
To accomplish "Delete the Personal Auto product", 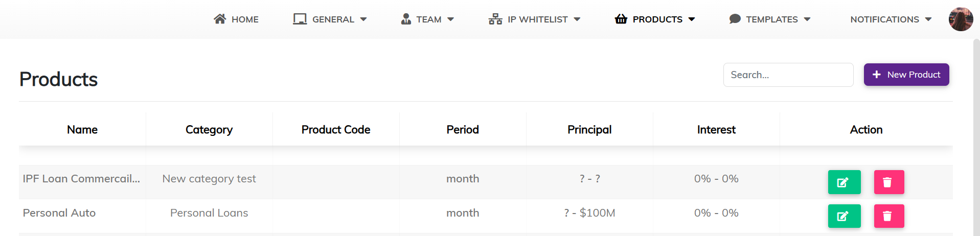I will pos(888,217).
